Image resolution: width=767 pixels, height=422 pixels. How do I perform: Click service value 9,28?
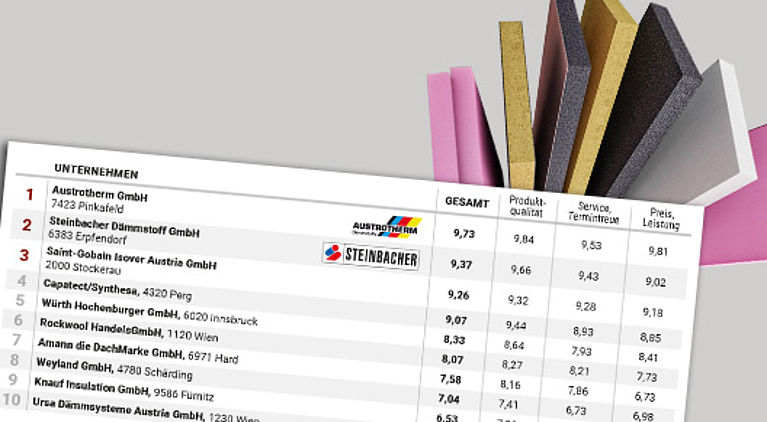click(586, 307)
